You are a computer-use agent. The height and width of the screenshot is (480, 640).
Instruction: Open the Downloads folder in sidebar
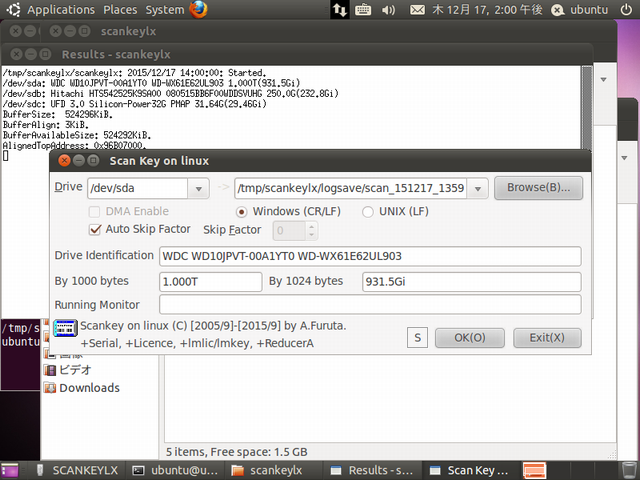(82, 388)
